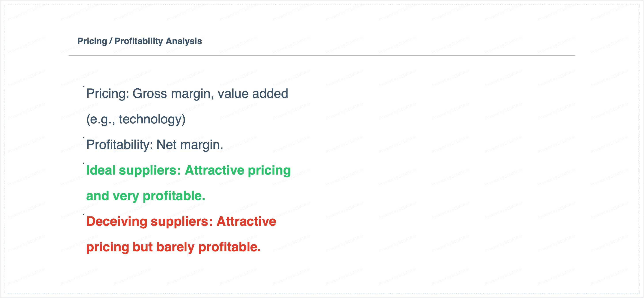Image resolution: width=644 pixels, height=298 pixels.
Task: Click the green words 'Attractive pricing'
Action: point(238,170)
